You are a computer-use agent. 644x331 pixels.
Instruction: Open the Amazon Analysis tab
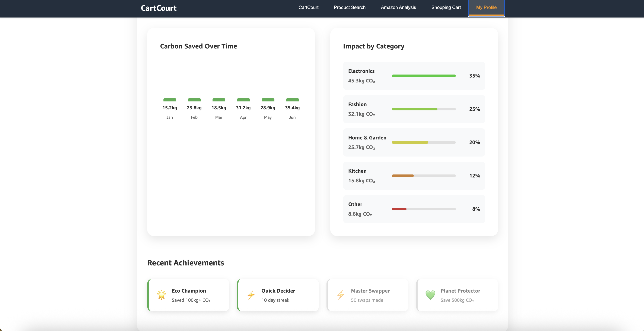(x=398, y=7)
